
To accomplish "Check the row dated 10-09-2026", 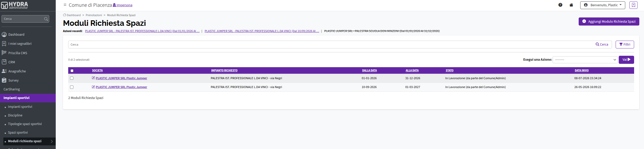I will click(72, 87).
